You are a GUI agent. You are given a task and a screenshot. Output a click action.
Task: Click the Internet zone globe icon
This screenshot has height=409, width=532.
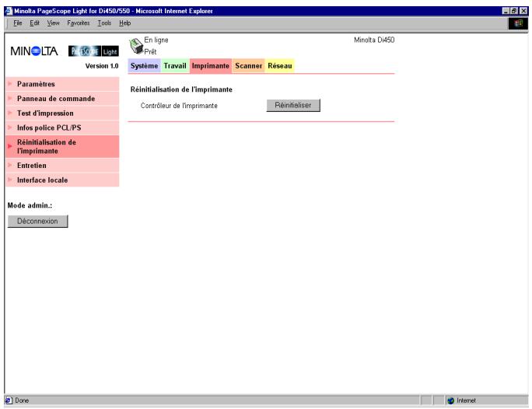tap(450, 400)
